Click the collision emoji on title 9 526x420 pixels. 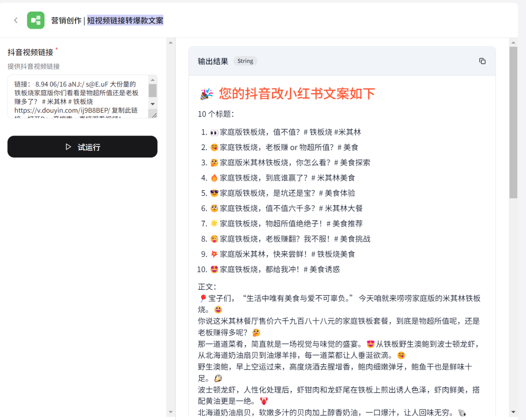coord(214,254)
